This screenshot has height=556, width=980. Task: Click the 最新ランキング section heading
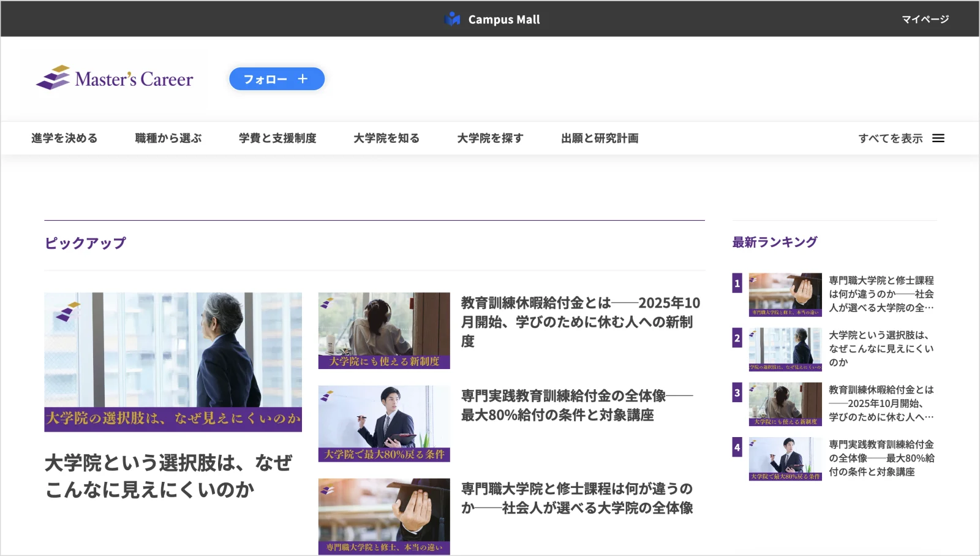[775, 242]
